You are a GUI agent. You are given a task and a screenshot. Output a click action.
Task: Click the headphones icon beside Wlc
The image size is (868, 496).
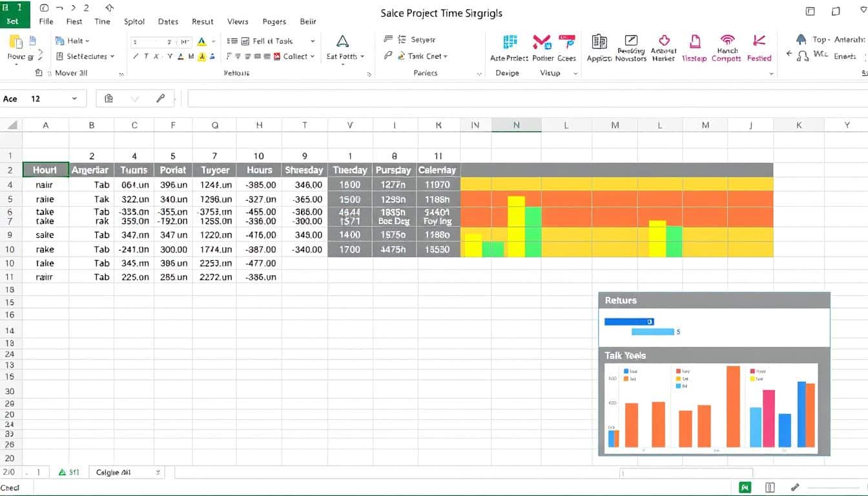coord(803,56)
